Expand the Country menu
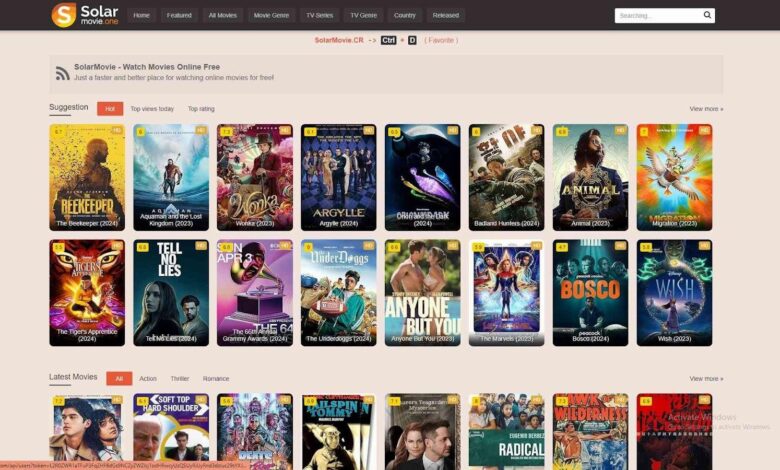 [404, 15]
